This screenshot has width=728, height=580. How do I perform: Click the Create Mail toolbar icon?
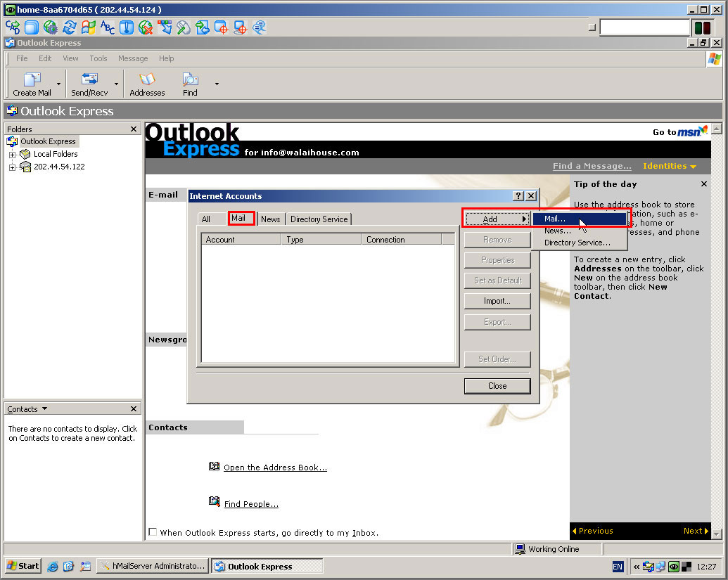point(32,79)
